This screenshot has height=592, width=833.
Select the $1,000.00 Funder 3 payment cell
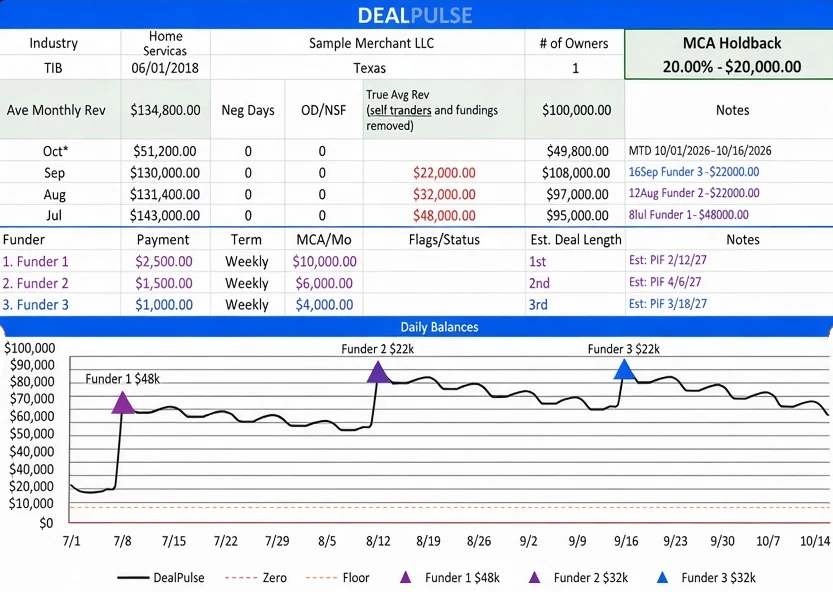click(x=164, y=305)
